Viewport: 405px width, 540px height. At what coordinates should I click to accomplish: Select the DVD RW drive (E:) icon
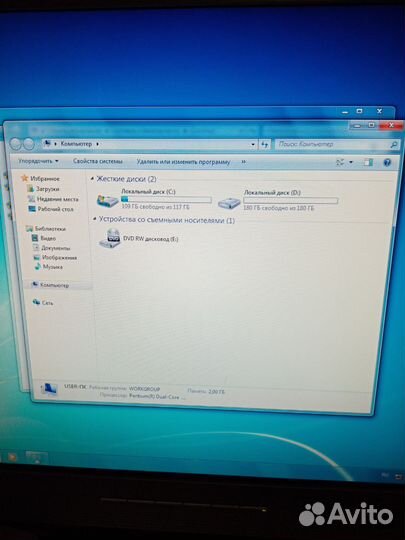tap(110, 238)
